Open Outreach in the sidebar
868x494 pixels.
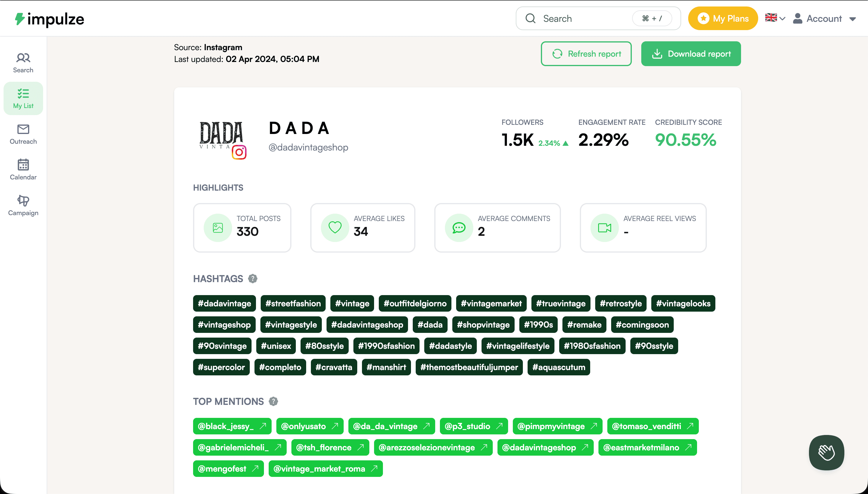(23, 134)
